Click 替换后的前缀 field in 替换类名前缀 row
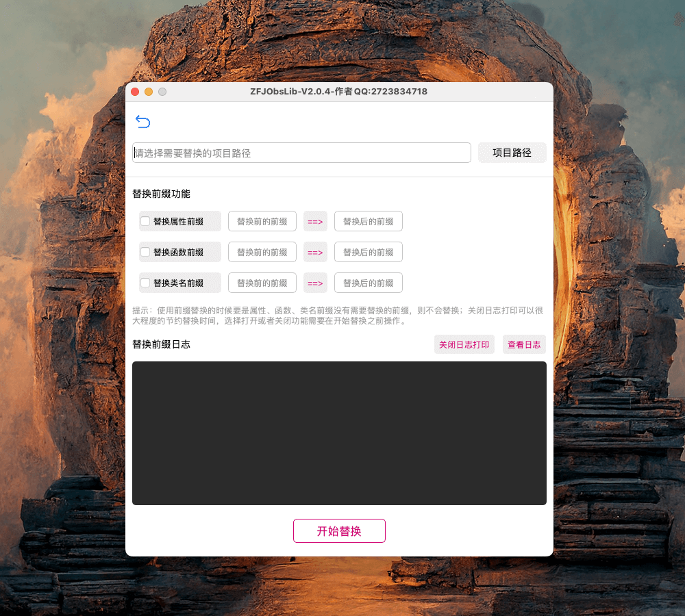685x616 pixels. [x=369, y=283]
